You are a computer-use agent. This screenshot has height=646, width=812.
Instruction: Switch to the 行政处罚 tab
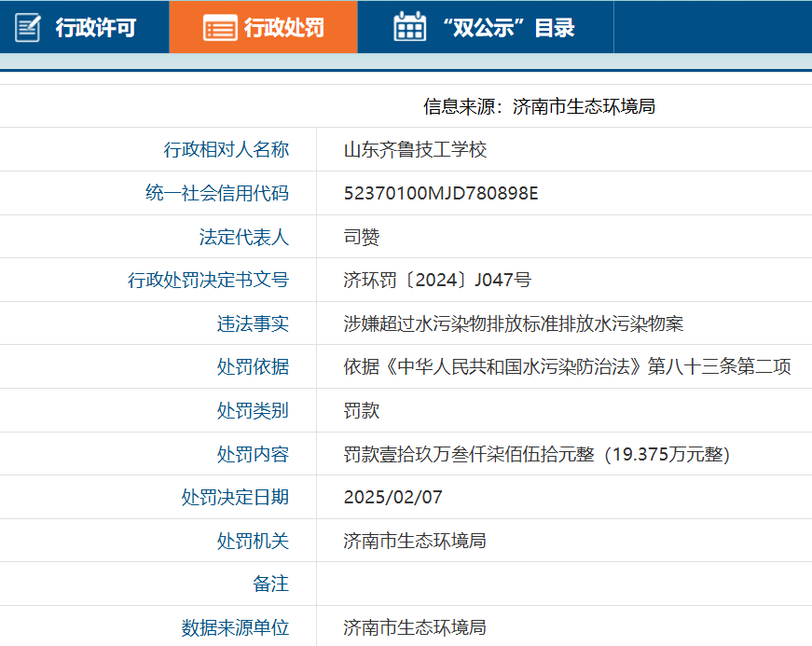pyautogui.click(x=263, y=27)
